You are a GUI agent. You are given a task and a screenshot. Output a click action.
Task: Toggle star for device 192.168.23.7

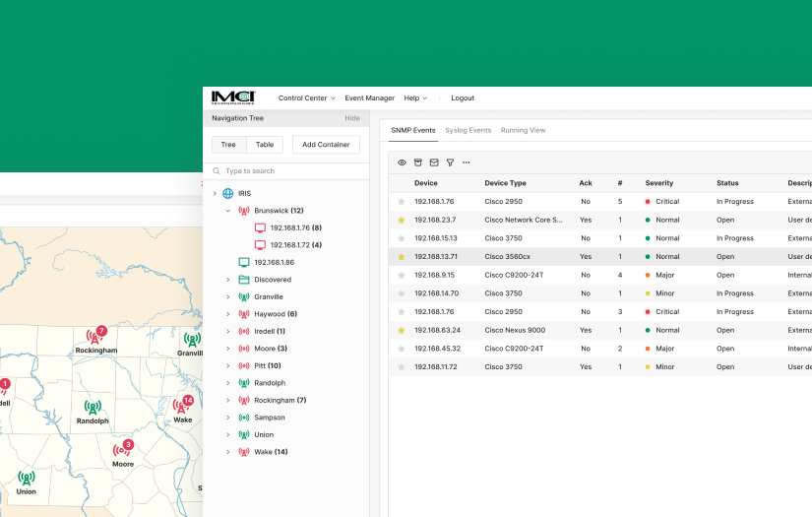pyautogui.click(x=401, y=220)
